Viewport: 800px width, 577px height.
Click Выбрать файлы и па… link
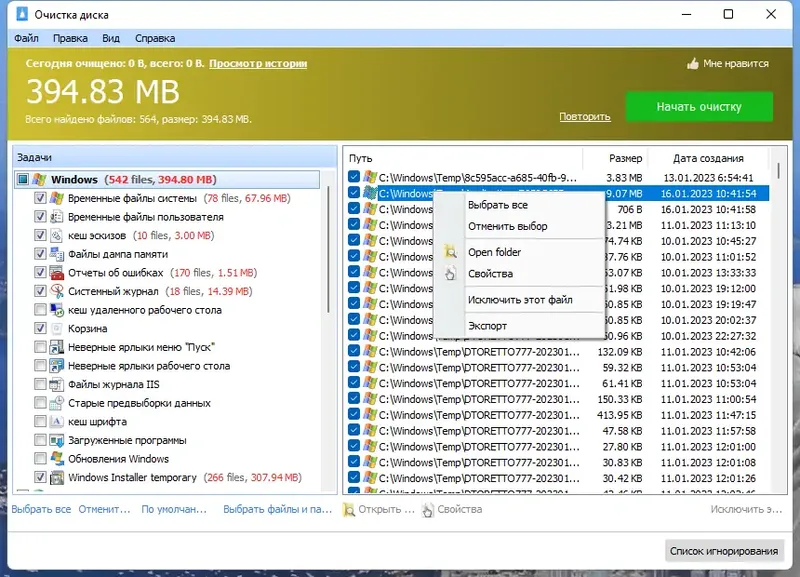278,509
